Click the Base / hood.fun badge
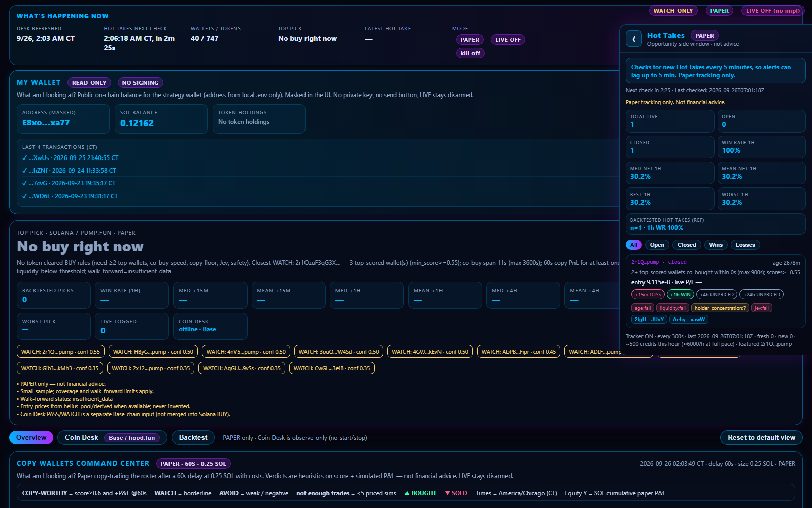This screenshot has height=508, width=812. point(131,438)
